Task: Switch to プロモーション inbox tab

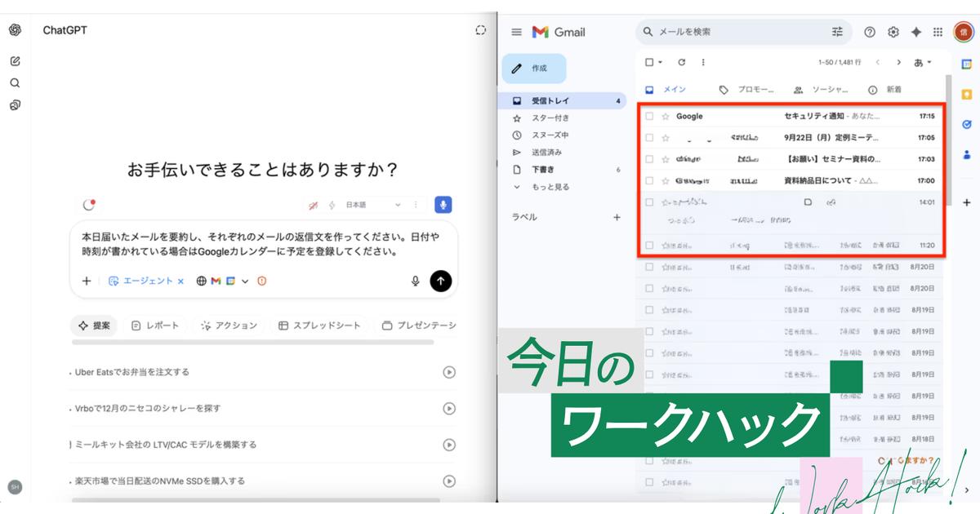Action: (x=746, y=90)
